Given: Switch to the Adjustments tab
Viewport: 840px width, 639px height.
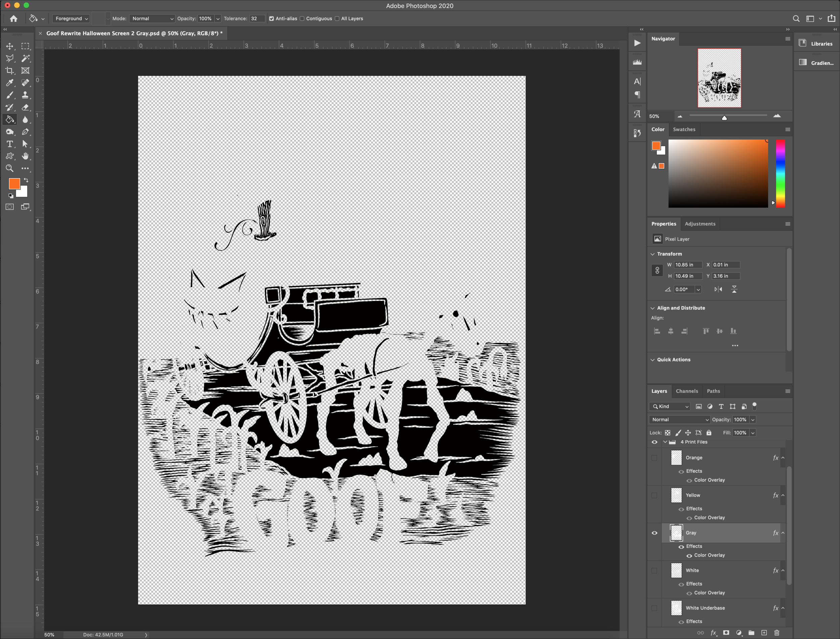Looking at the screenshot, I should tap(700, 224).
